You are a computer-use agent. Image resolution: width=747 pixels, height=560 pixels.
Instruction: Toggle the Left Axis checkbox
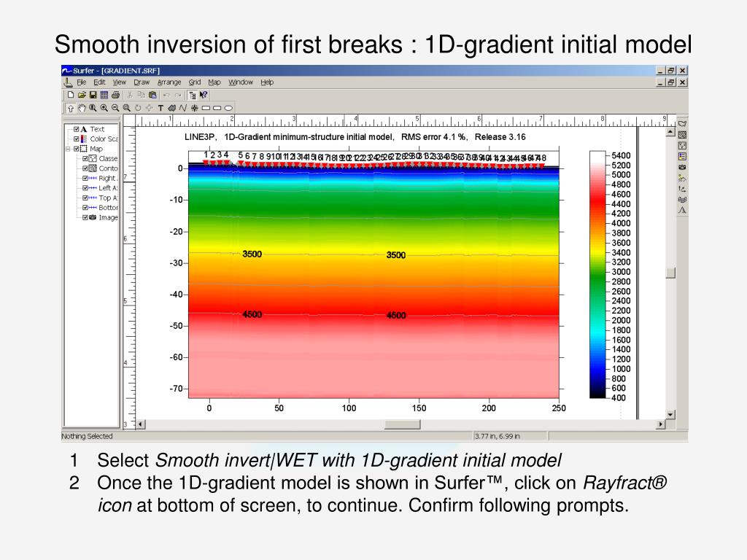point(85,188)
